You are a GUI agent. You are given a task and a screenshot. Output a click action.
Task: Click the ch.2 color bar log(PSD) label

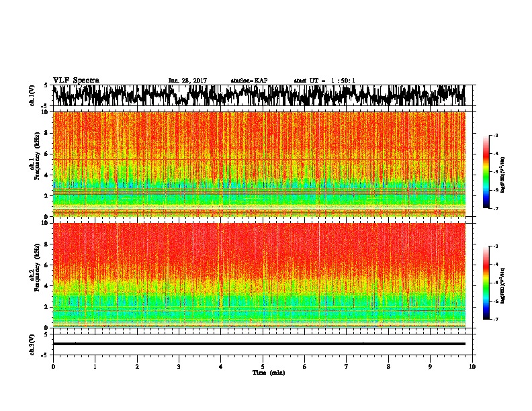click(x=503, y=285)
